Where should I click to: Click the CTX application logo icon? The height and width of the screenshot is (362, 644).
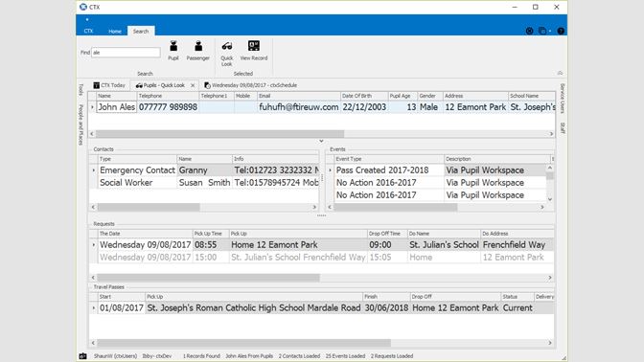point(83,7)
